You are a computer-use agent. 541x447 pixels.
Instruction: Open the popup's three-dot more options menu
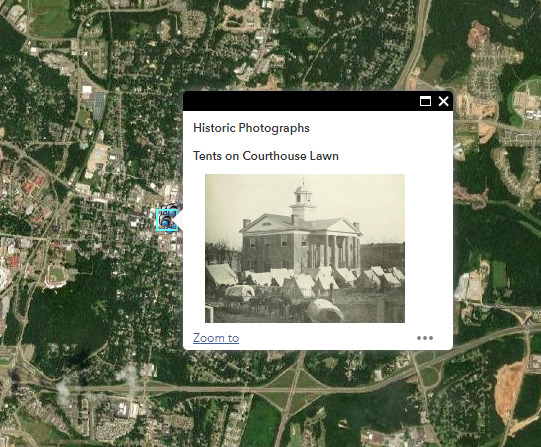tap(425, 338)
